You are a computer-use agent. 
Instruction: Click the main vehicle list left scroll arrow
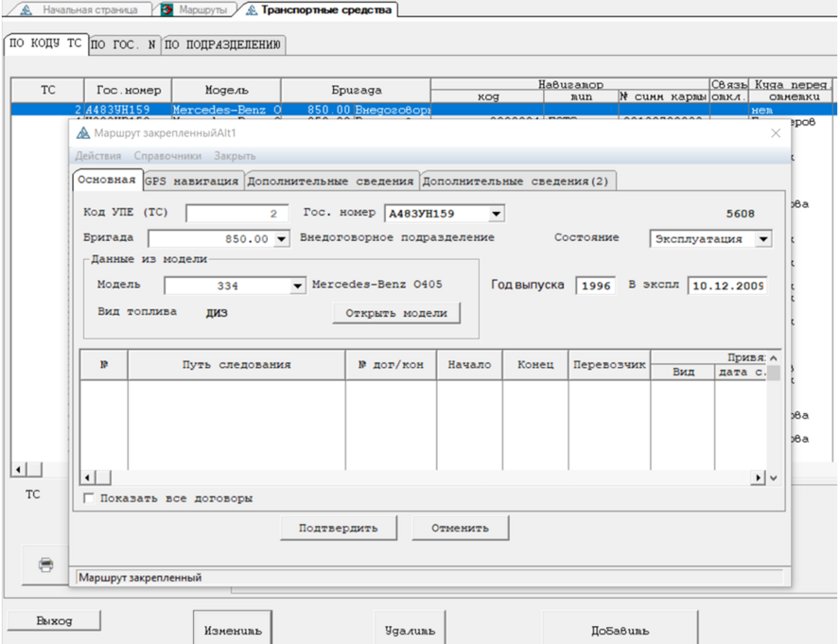click(19, 470)
